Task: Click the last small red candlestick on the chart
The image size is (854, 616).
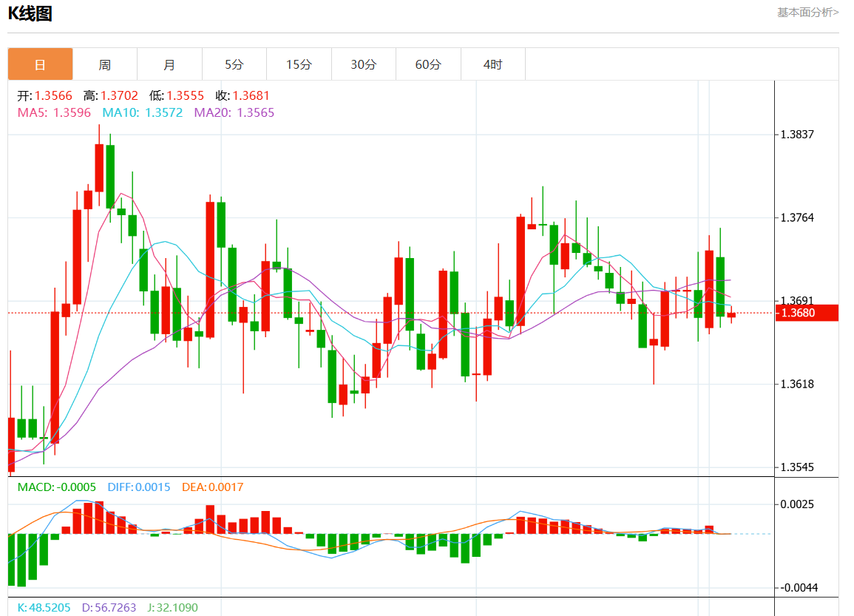Action: pyautogui.click(x=731, y=315)
